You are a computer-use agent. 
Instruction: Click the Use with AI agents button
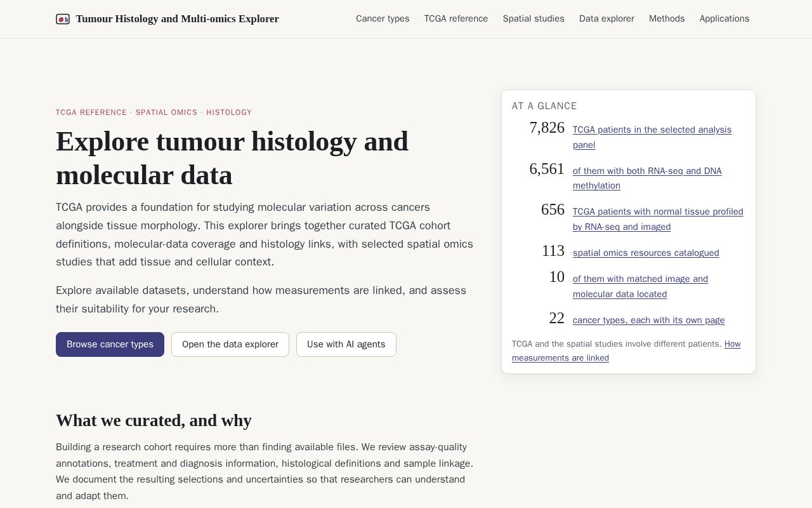click(x=346, y=344)
